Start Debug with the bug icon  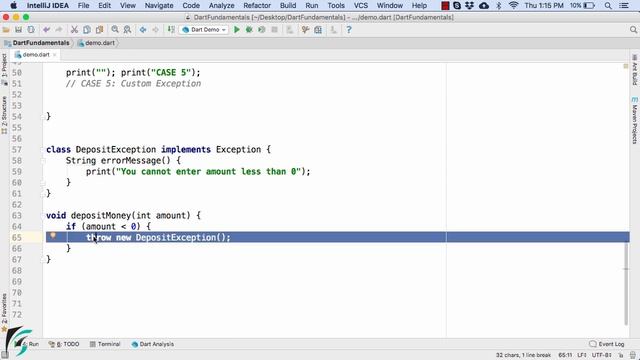(249, 30)
